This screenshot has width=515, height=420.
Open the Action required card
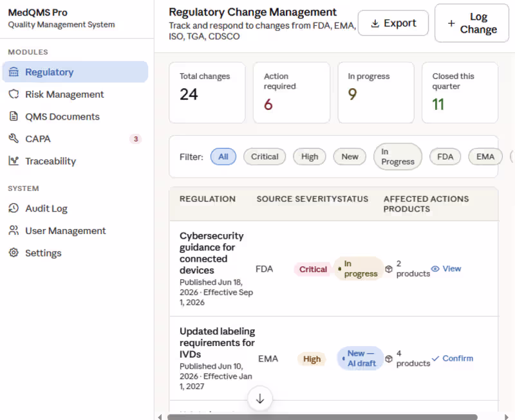[292, 93]
